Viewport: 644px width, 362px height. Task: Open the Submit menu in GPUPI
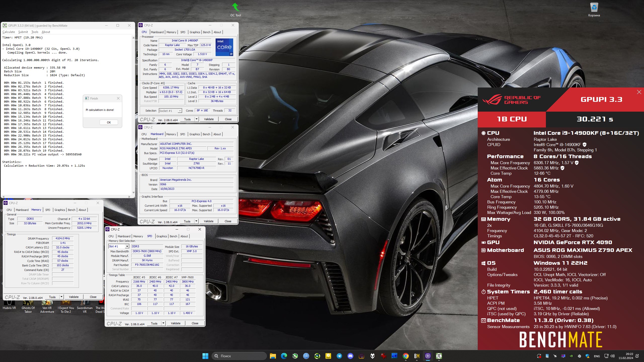tap(23, 32)
